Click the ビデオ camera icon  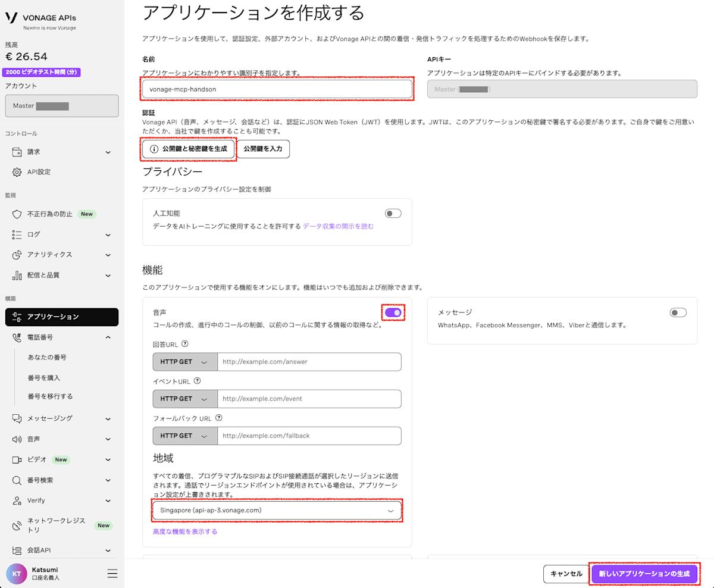point(17,459)
